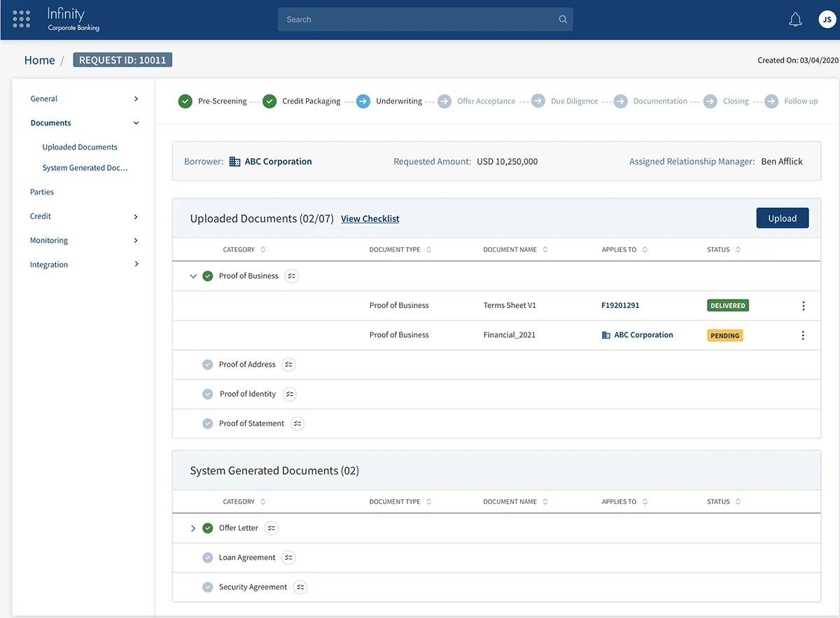Click the DELIVERED status badge

[727, 306]
